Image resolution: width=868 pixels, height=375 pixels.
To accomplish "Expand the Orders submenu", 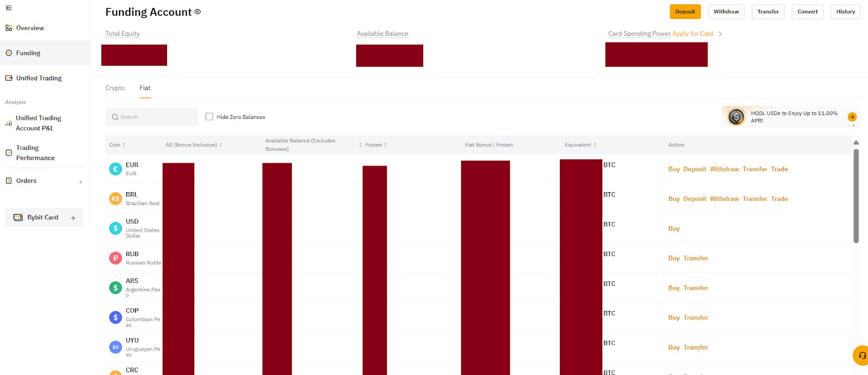I will click(x=43, y=181).
